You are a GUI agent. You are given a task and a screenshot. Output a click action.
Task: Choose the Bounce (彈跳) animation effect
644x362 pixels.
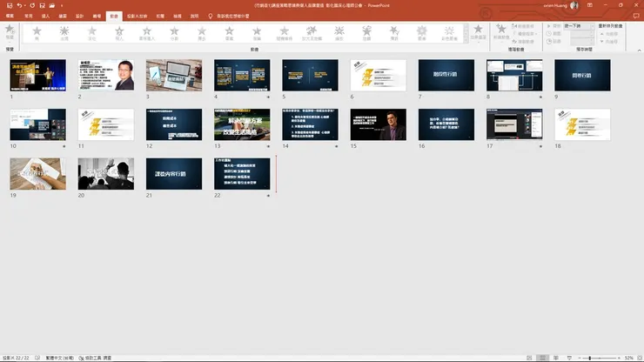(x=394, y=33)
